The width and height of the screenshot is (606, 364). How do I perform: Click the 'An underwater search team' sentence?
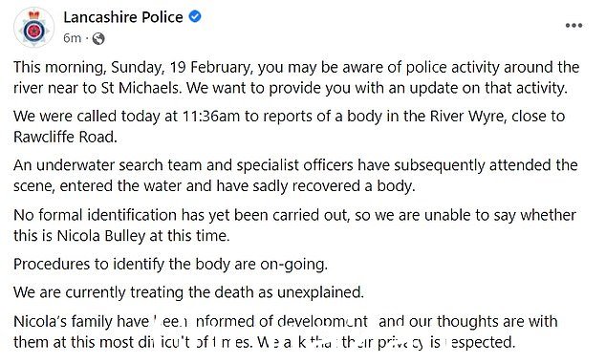coord(295,176)
